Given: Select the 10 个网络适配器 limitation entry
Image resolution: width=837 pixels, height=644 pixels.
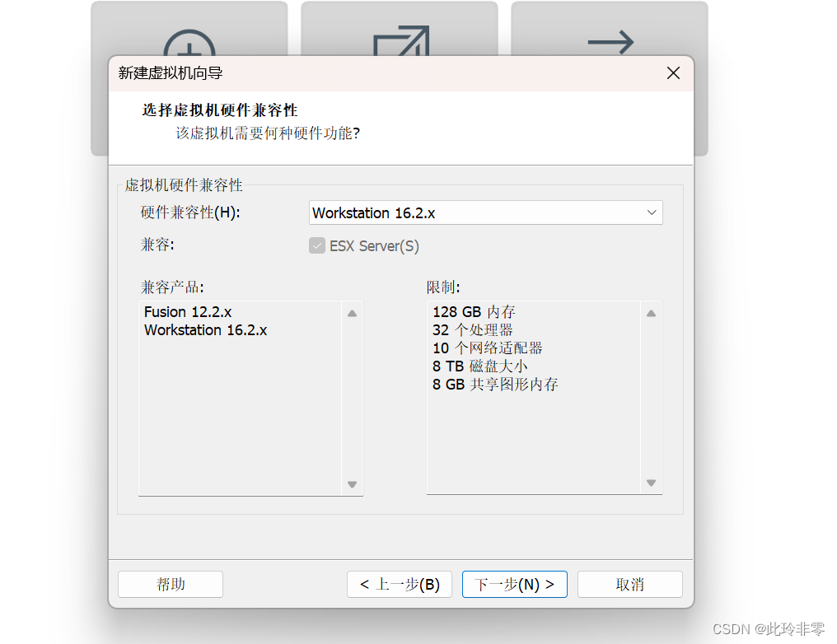Looking at the screenshot, I should (488, 348).
